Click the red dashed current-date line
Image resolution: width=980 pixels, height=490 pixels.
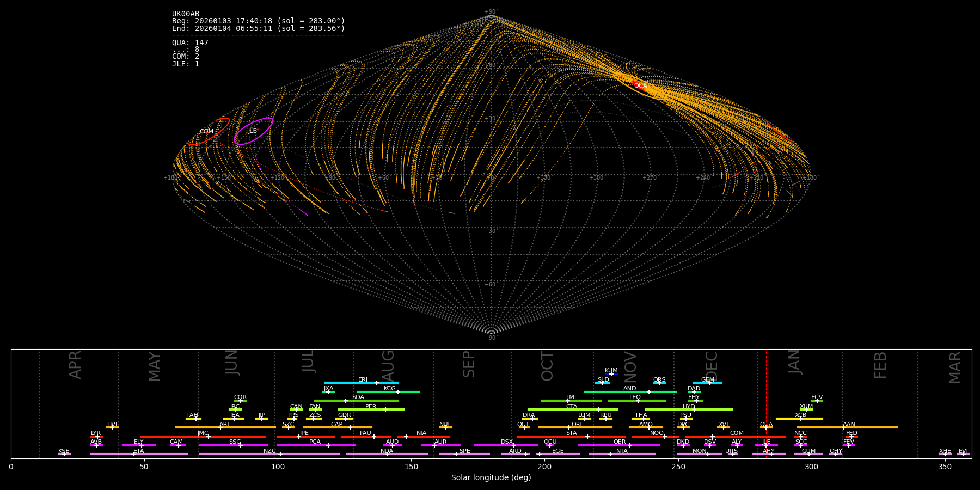pos(767,403)
